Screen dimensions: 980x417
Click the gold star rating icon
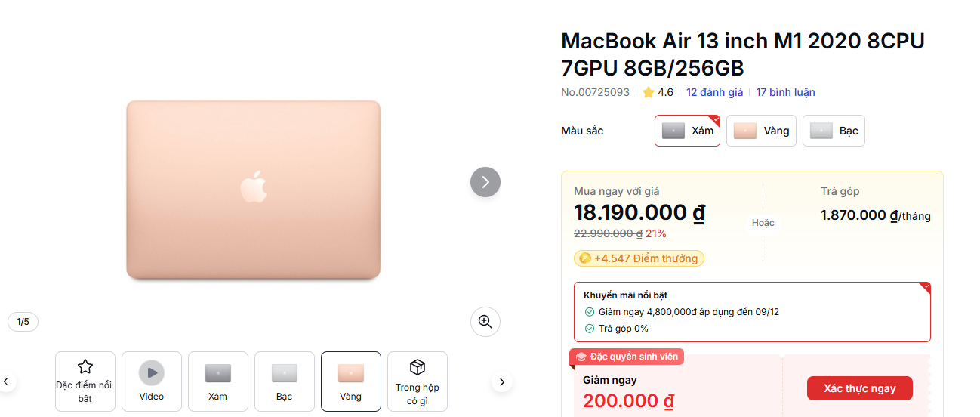coord(649,93)
